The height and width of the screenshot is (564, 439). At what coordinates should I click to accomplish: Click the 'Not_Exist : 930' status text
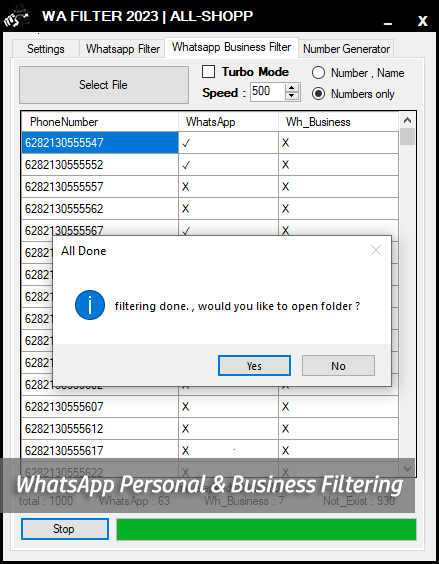[359, 501]
